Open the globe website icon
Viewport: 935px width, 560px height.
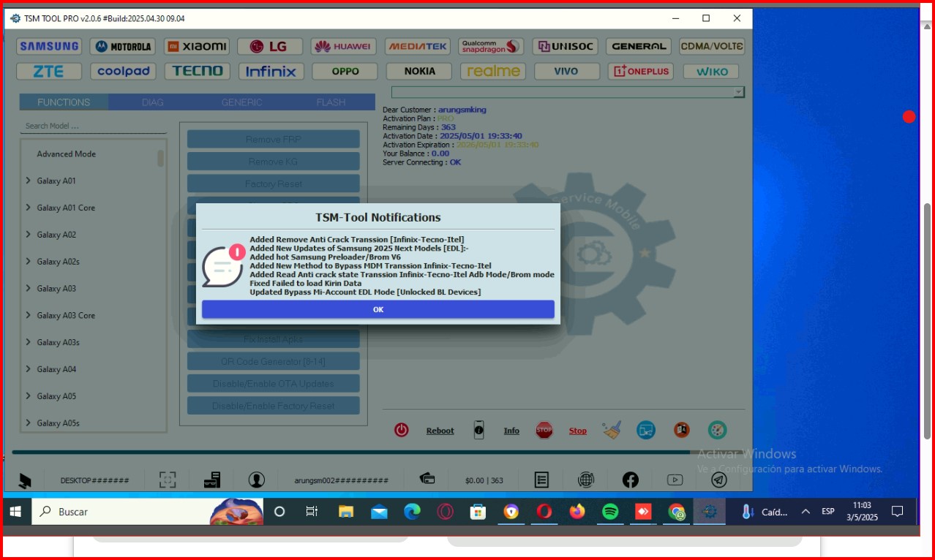[x=586, y=480]
